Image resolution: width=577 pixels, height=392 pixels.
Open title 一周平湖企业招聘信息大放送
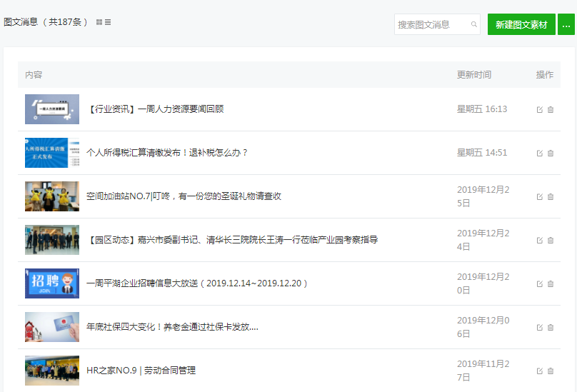[197, 283]
